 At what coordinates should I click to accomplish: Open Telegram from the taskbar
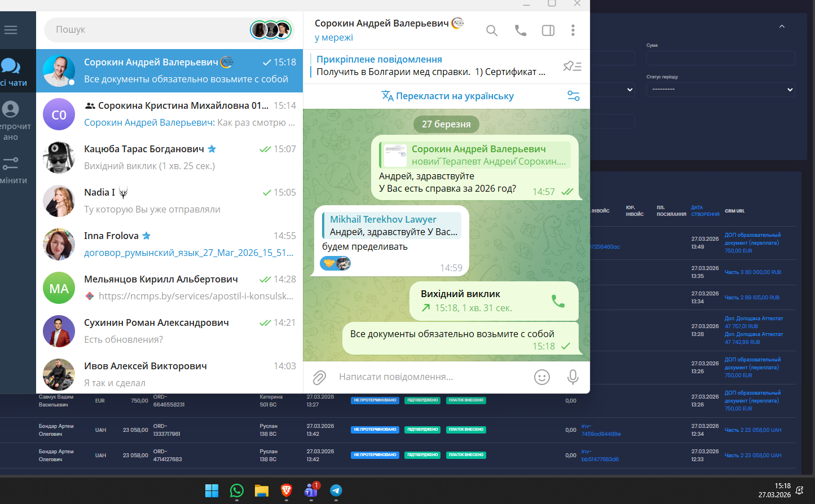point(336,490)
